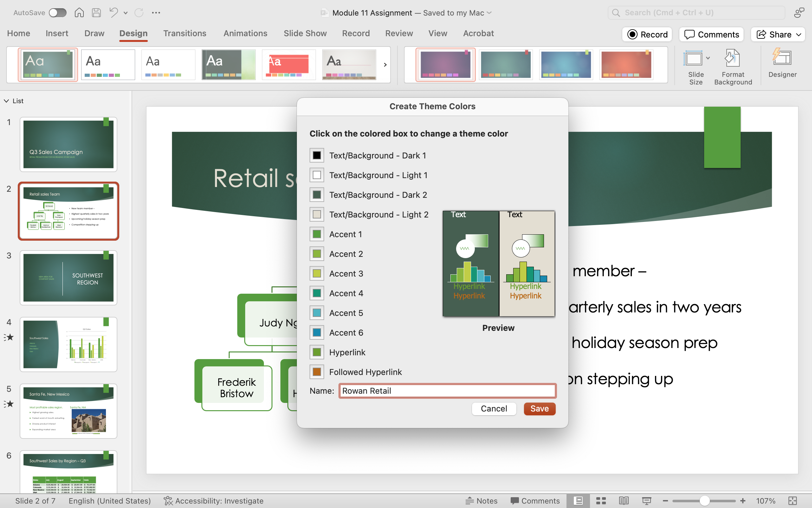
Task: Click the Search field in title bar
Action: [696, 13]
